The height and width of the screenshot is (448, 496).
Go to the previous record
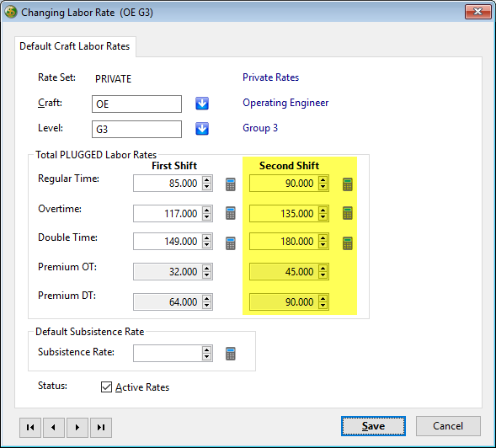point(54,428)
